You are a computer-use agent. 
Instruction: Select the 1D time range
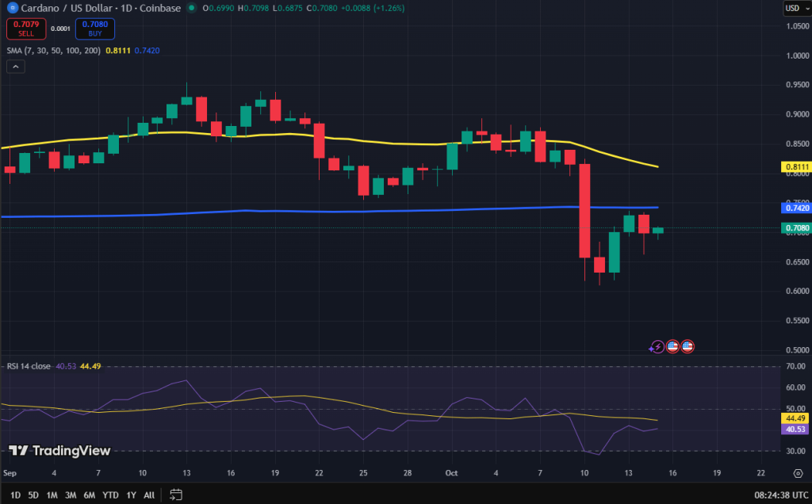15,495
